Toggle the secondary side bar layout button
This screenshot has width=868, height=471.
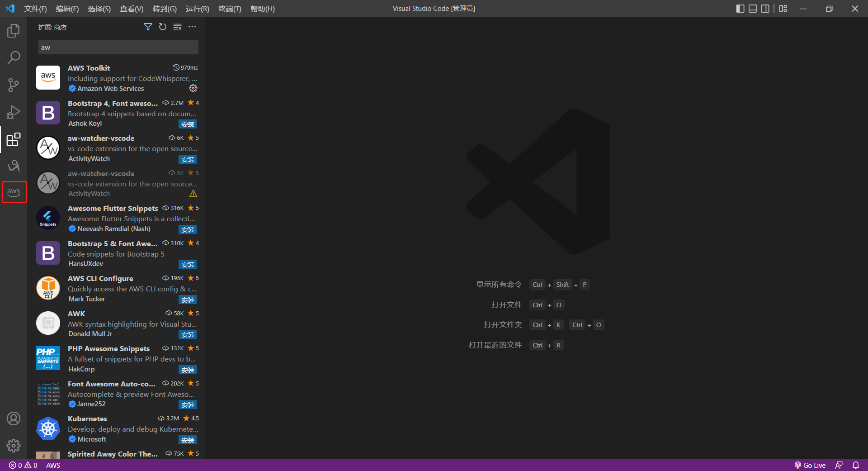[x=765, y=9]
